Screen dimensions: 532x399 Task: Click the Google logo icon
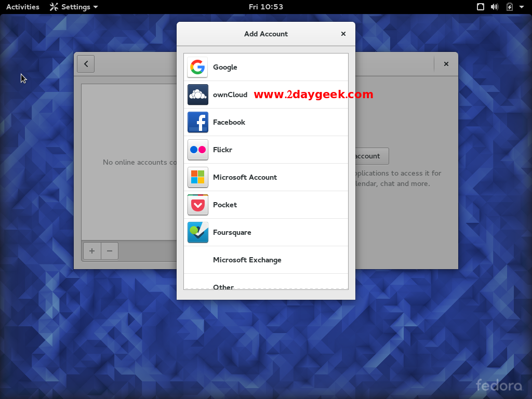coord(197,67)
